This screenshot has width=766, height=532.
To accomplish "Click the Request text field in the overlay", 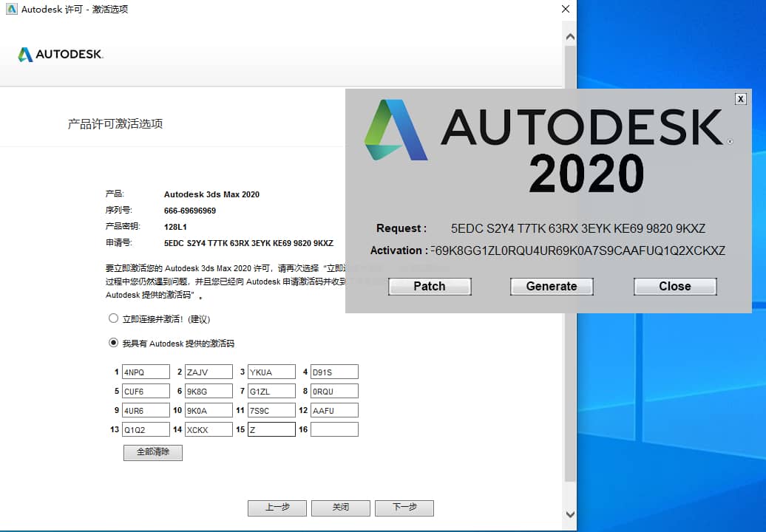I will (577, 228).
